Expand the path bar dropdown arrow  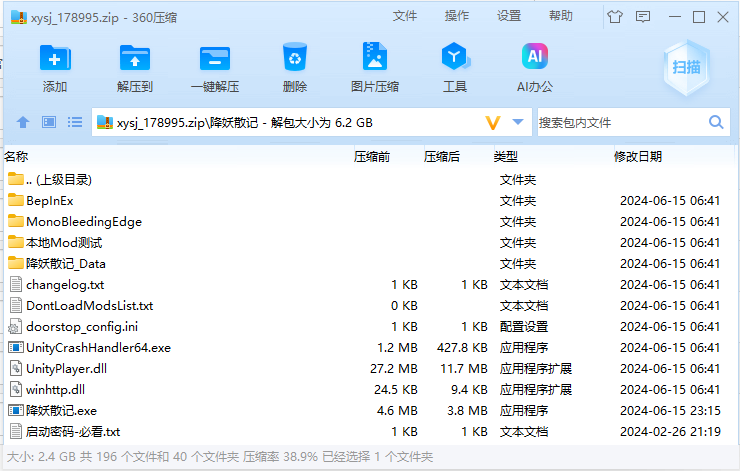pos(518,122)
